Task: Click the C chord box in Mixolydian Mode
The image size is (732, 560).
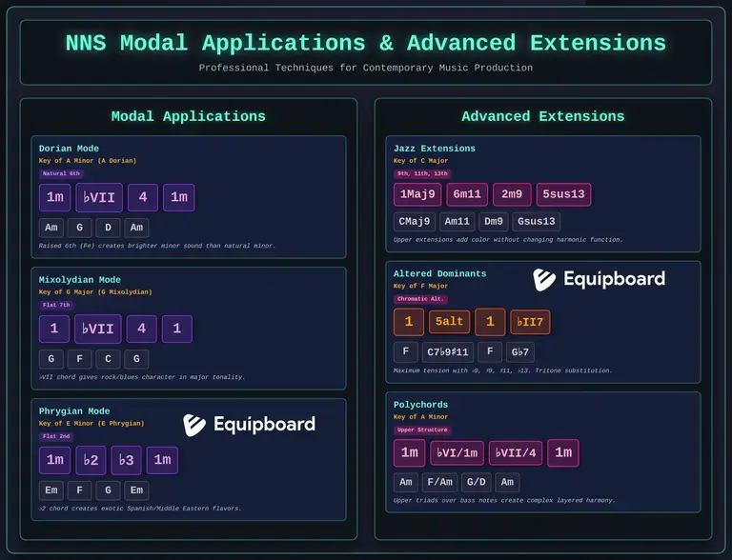Action: (x=108, y=359)
